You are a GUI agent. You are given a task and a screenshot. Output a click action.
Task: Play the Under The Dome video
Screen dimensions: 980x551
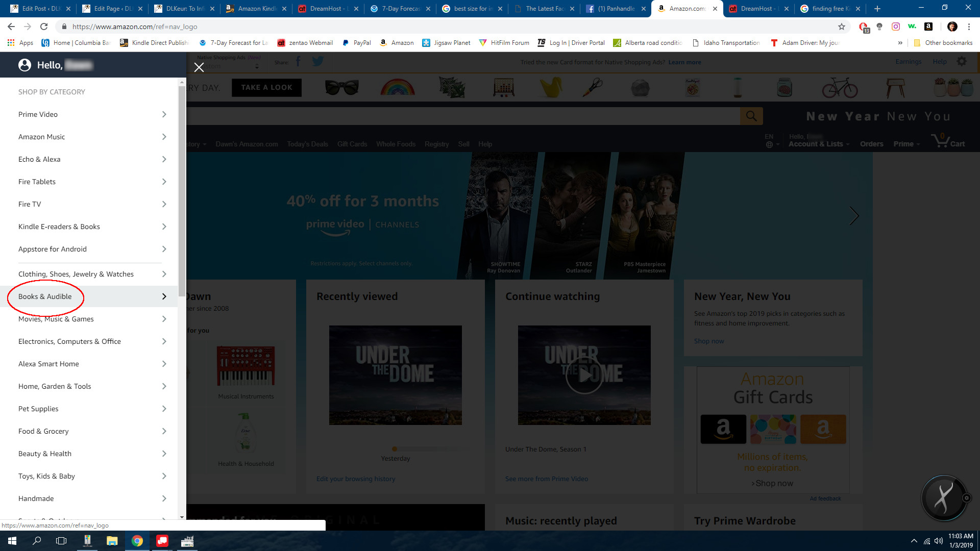584,375
